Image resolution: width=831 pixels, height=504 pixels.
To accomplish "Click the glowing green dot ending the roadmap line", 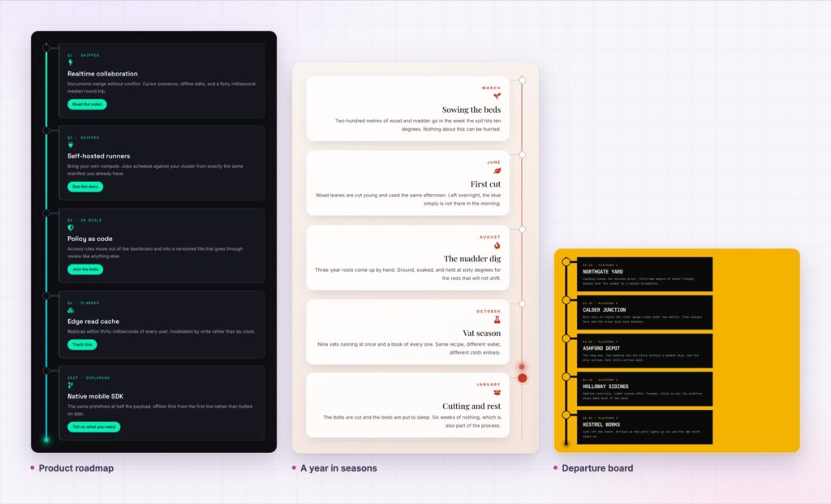I will coord(46,439).
